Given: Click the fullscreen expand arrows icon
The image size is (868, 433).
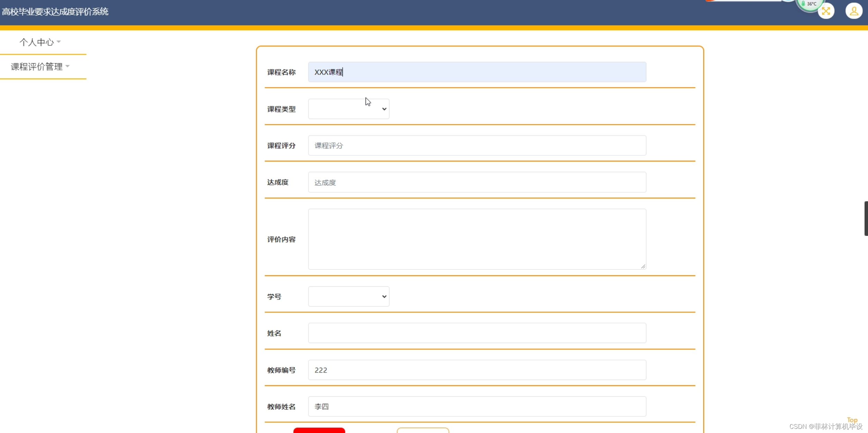Looking at the screenshot, I should (x=826, y=11).
